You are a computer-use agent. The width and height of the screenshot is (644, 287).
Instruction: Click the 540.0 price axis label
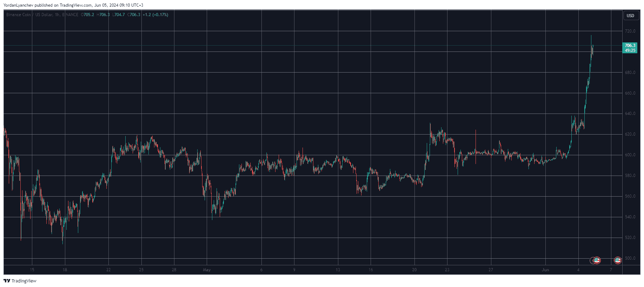tap(630, 217)
